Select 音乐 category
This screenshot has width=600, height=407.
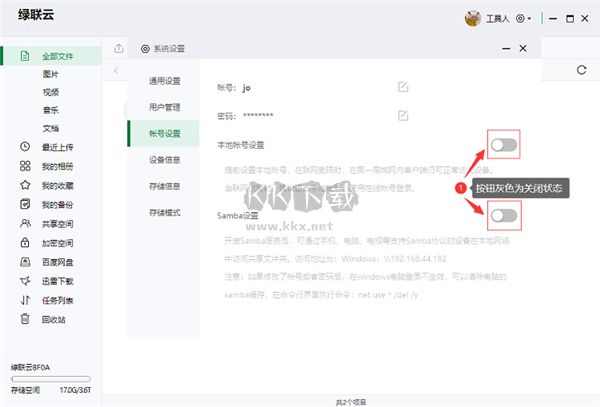point(51,110)
